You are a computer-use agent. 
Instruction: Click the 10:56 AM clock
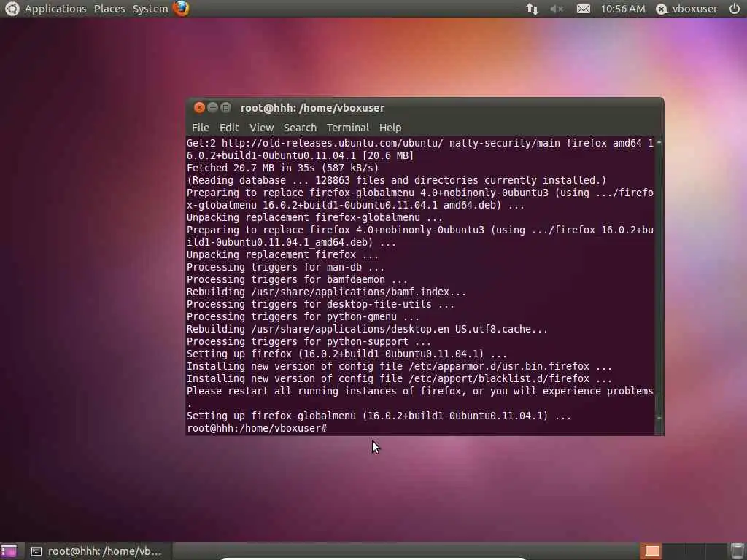(623, 9)
